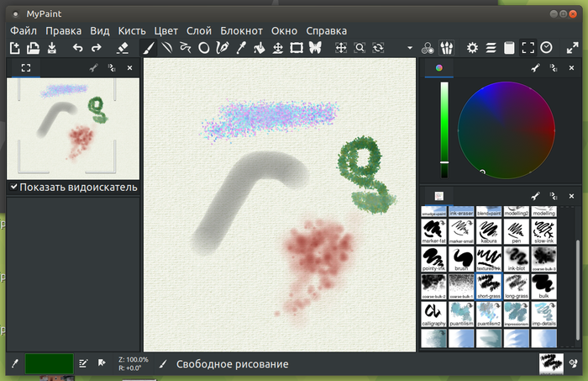Image resolution: width=588 pixels, height=381 pixels.
Task: Click the Frame edit tool icon
Action: coord(297,48)
